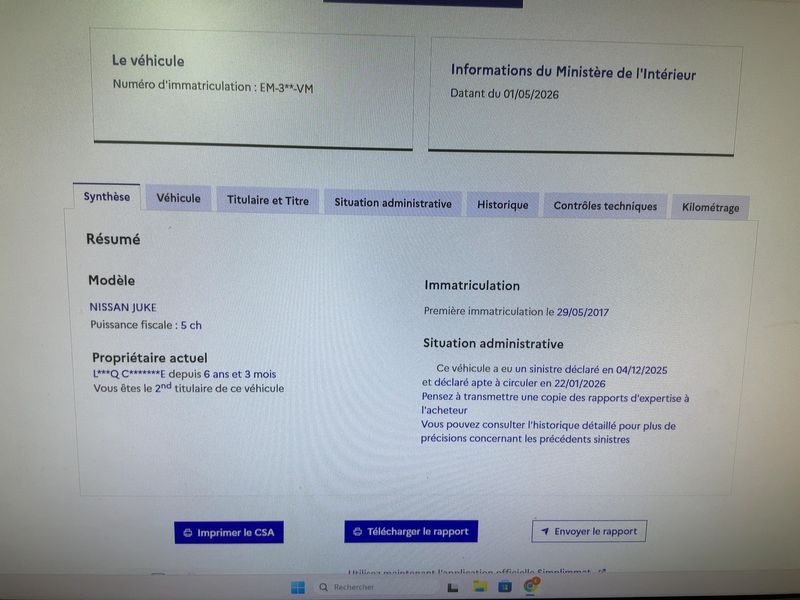This screenshot has width=800, height=600.
Task: Click the Envoyer le rapport button
Action: pos(589,531)
